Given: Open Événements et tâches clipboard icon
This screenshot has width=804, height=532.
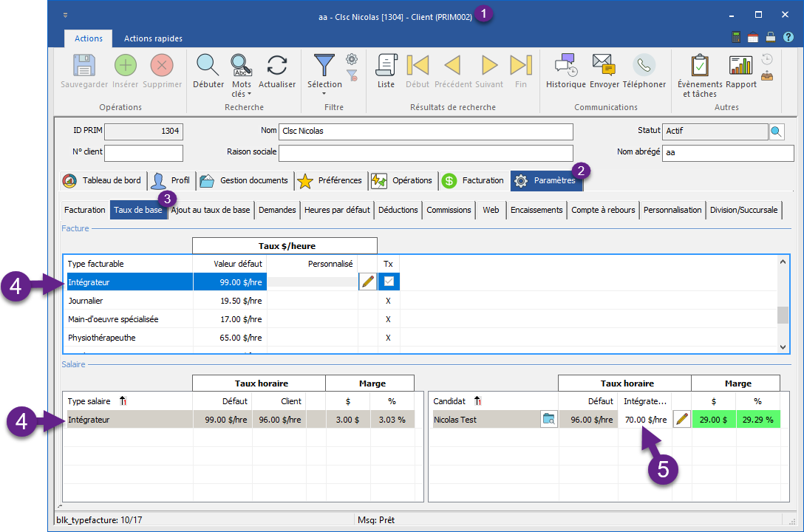Looking at the screenshot, I should tap(699, 66).
